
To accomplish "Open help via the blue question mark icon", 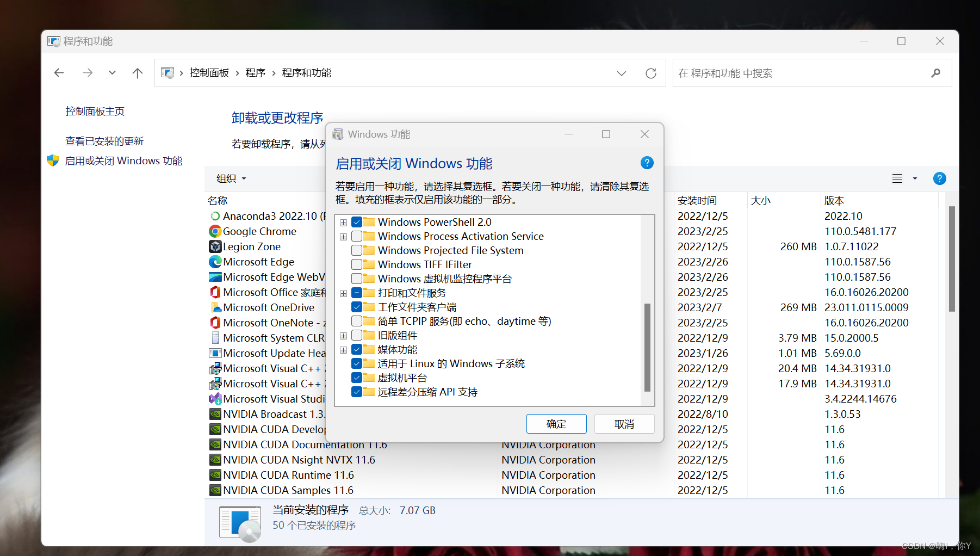I will point(647,162).
